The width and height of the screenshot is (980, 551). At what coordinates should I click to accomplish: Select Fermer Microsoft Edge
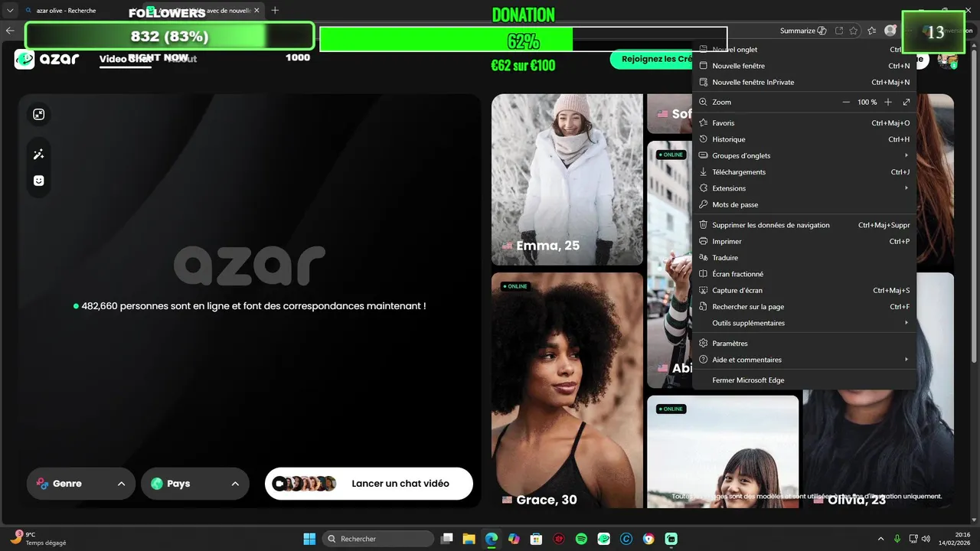click(804, 380)
